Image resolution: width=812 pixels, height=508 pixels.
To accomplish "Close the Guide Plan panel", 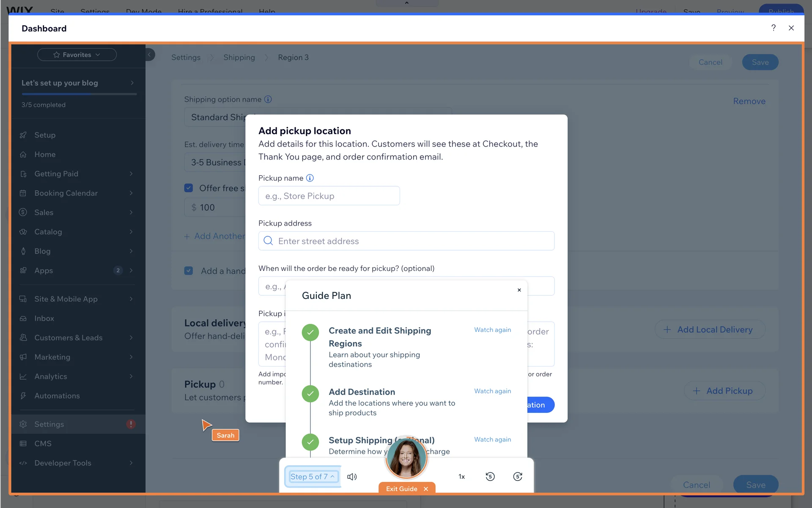I will 519,290.
